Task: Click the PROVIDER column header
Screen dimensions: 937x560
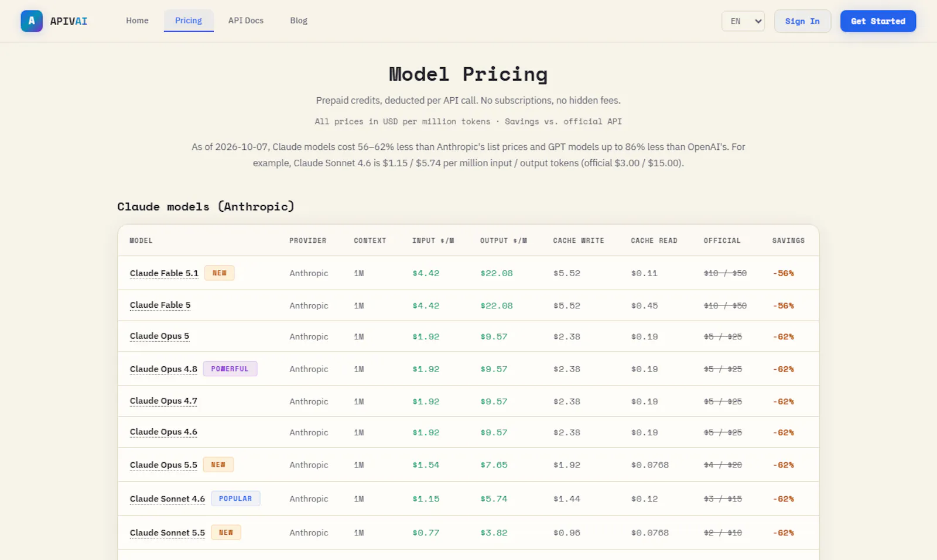Action: [x=308, y=241]
